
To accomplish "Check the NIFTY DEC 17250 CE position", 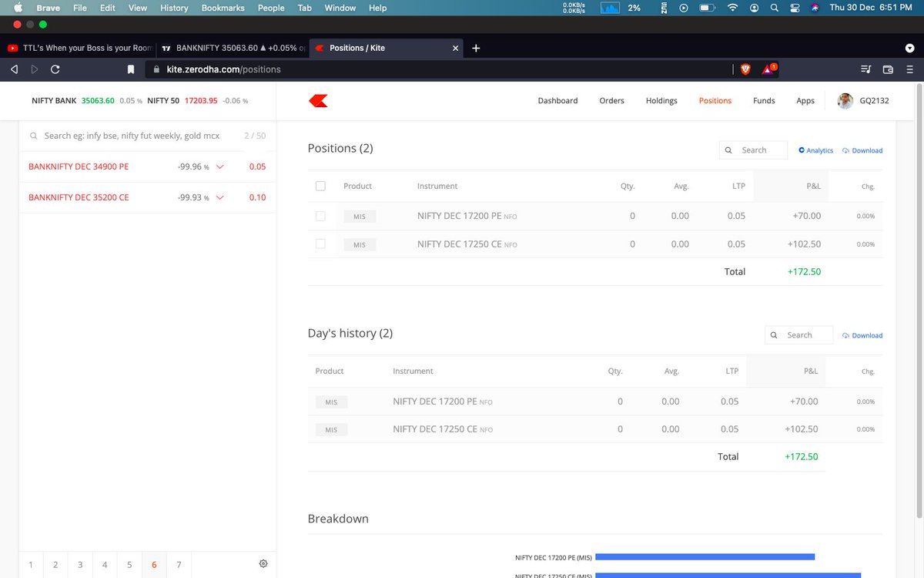I will point(320,244).
